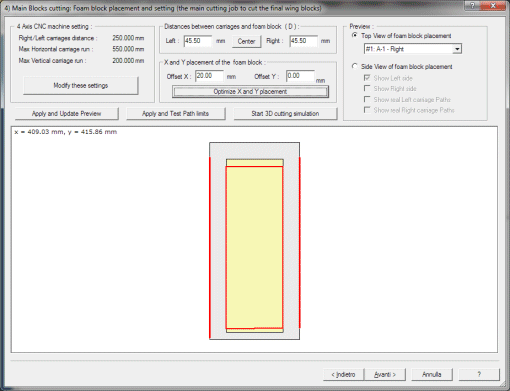This screenshot has width=510, height=391.
Task: Toggle the Show Left side checkbox
Action: point(367,78)
